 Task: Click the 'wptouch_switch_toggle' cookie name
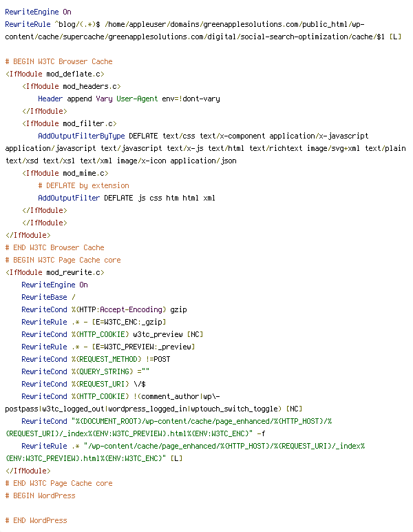click(236, 409)
